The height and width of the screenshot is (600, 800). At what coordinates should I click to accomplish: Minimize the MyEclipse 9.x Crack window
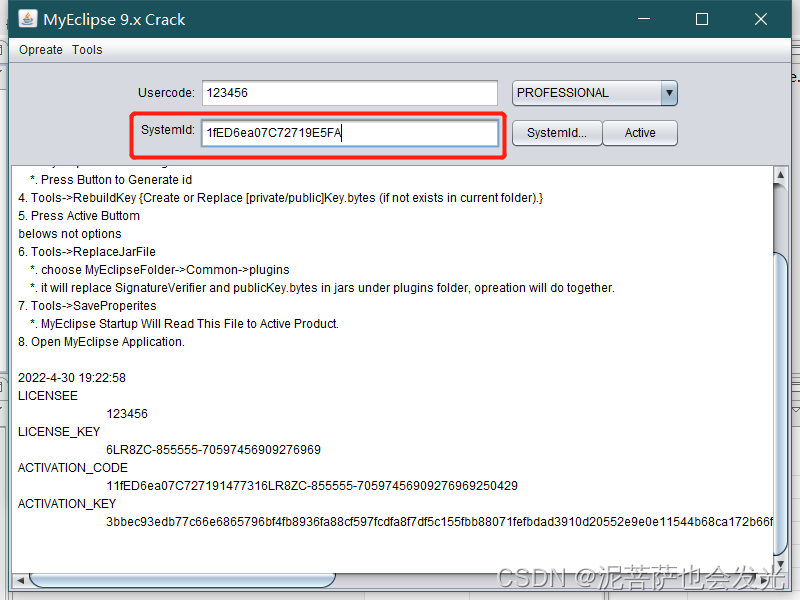point(644,19)
